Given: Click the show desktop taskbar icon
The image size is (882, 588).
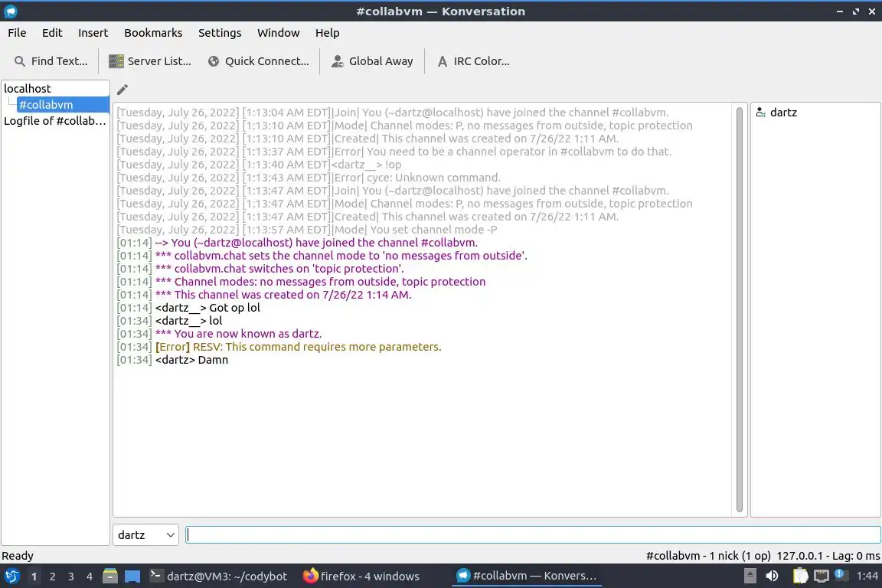Looking at the screenshot, I should click(132, 577).
